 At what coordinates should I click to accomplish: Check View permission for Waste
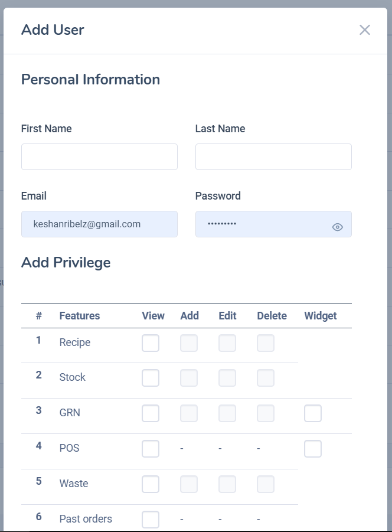point(151,484)
